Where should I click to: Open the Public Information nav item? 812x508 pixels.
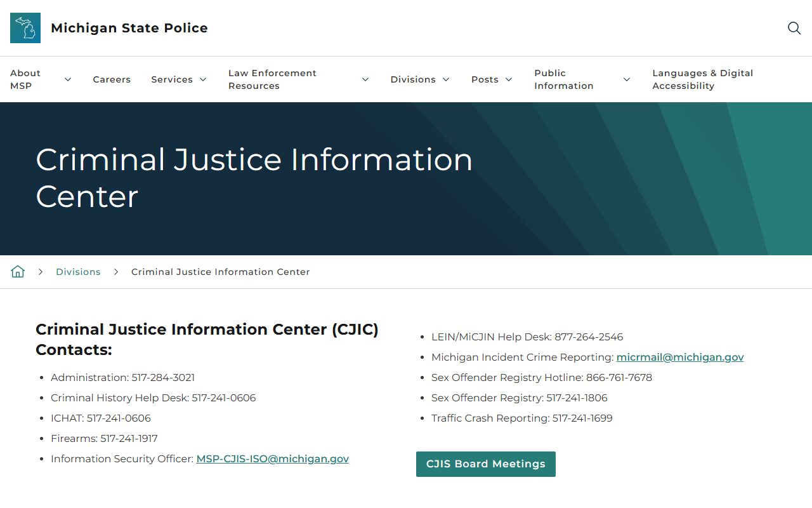click(x=564, y=79)
